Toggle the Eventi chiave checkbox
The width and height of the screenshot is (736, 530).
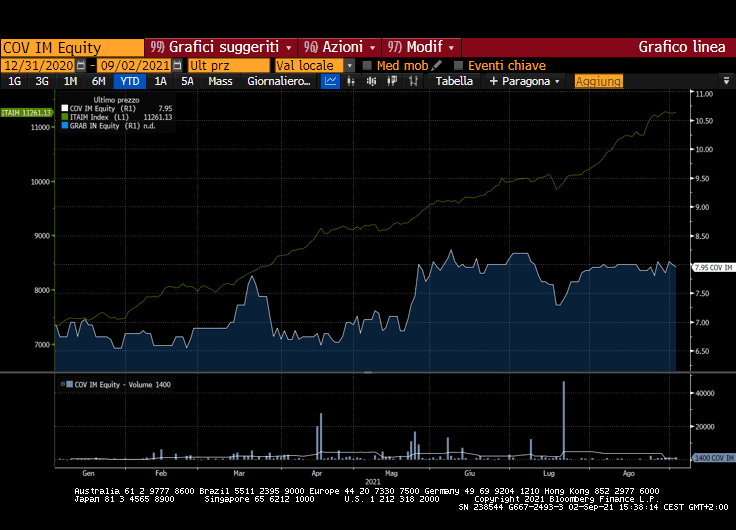pos(459,65)
